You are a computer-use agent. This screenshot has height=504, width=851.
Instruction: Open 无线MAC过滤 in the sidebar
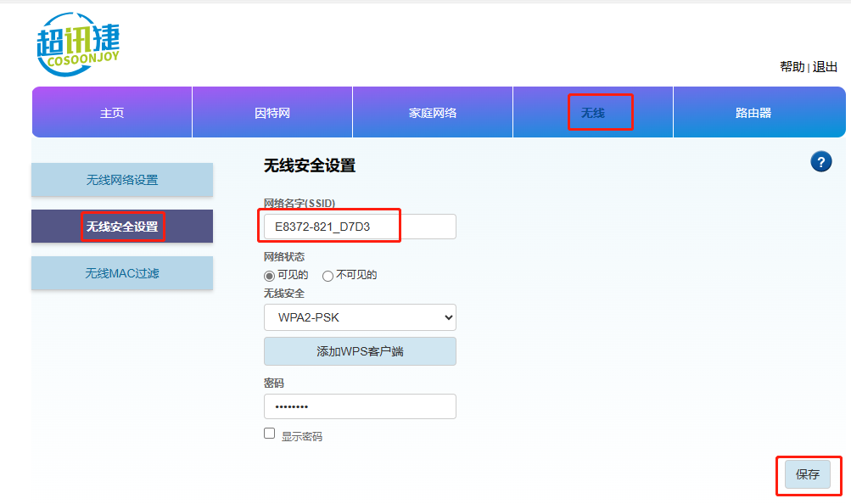click(x=122, y=273)
